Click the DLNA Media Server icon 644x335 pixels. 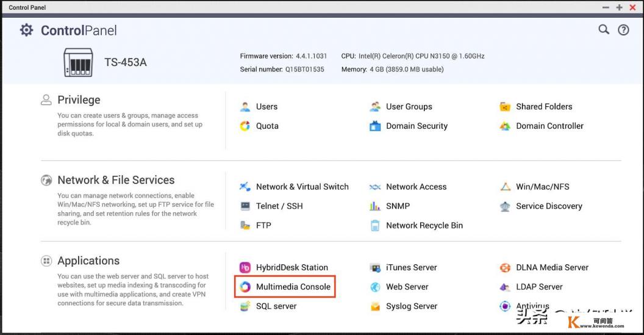point(505,268)
